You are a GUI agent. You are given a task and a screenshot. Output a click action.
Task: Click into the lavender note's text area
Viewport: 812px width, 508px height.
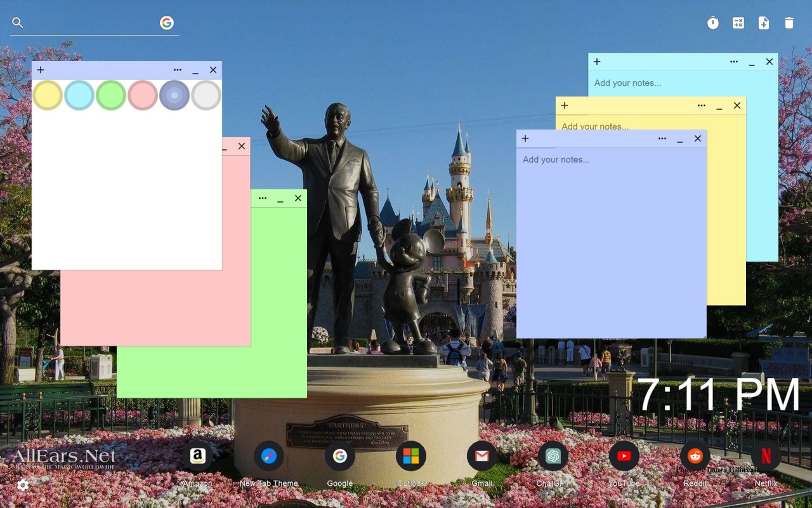click(x=612, y=243)
